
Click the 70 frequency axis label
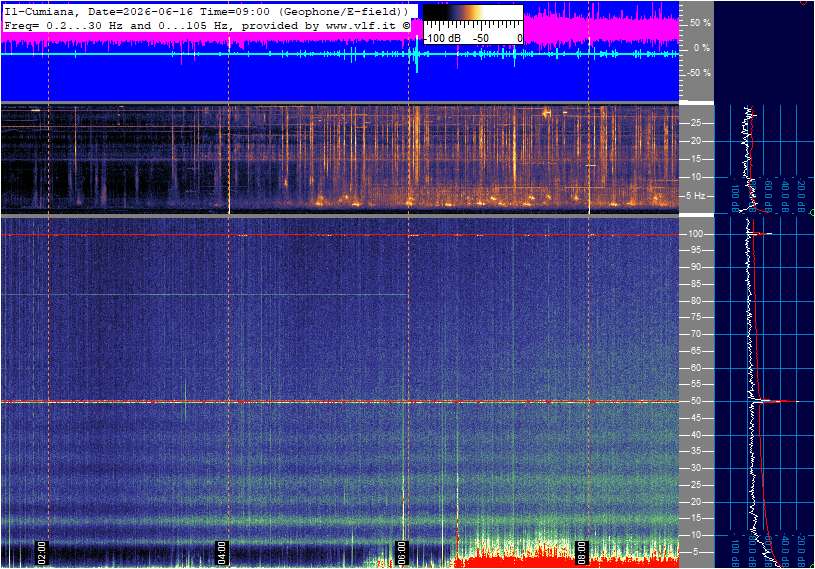pos(695,334)
